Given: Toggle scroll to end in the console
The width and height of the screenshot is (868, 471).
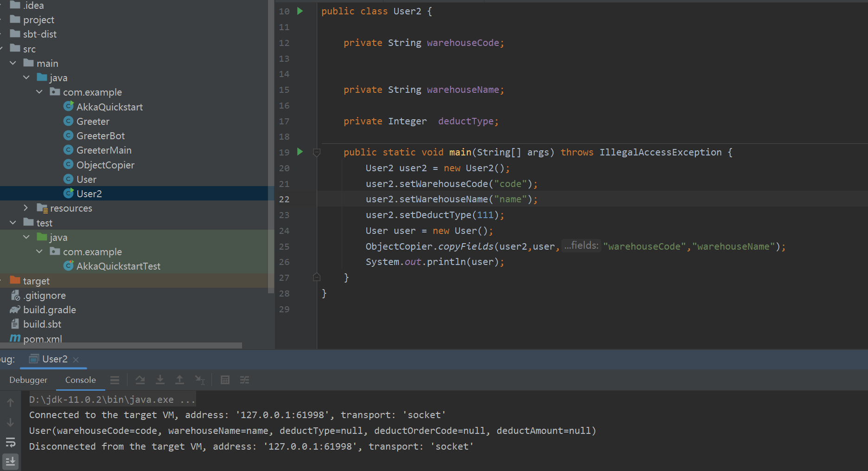Looking at the screenshot, I should coord(10,461).
